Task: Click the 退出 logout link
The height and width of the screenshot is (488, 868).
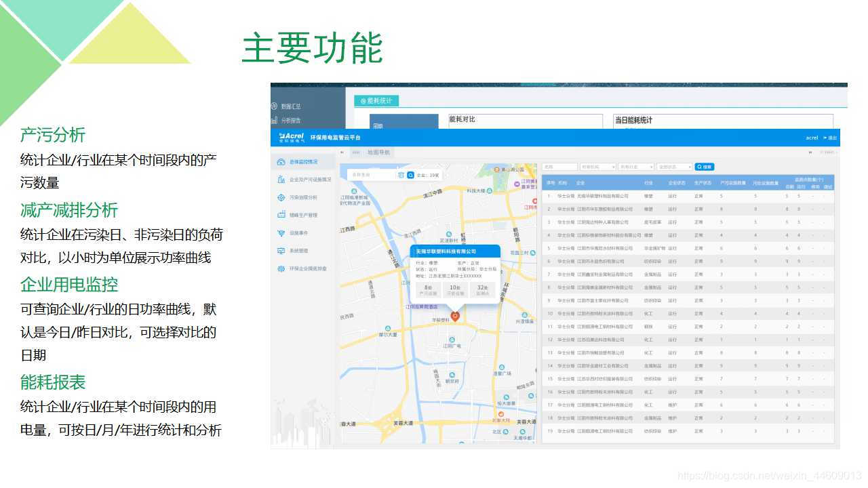Action: (830, 138)
